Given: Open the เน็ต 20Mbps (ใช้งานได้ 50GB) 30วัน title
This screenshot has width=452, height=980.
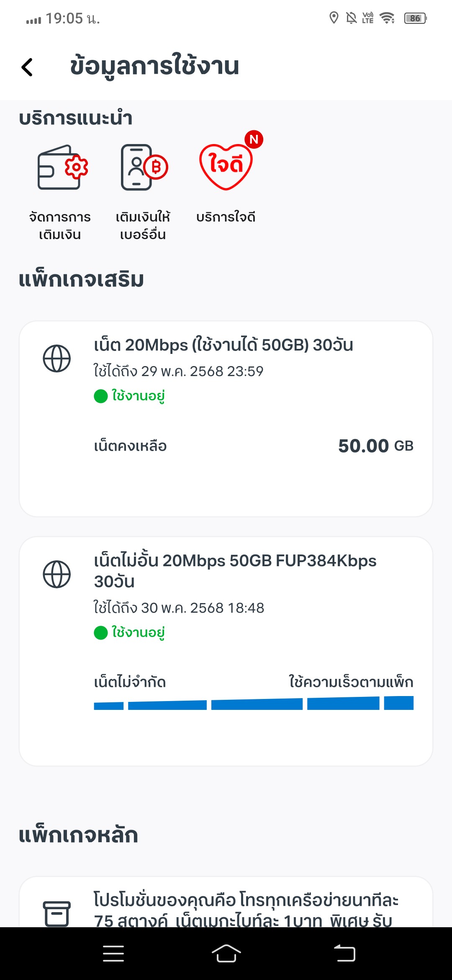Looking at the screenshot, I should click(223, 345).
